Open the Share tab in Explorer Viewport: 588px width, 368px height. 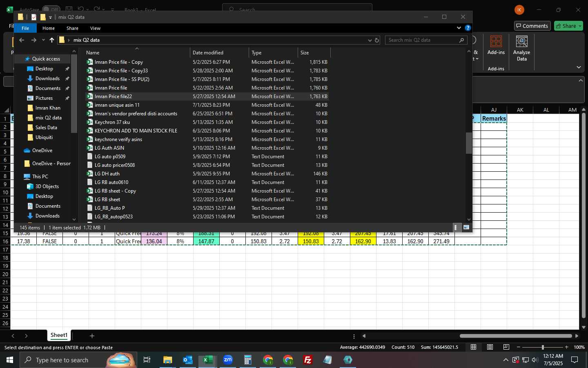(72, 28)
